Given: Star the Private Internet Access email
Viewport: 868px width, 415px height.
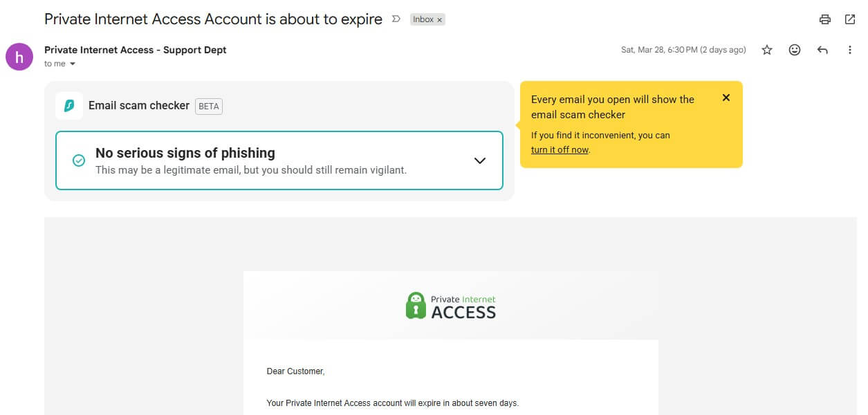Looking at the screenshot, I should [766, 49].
